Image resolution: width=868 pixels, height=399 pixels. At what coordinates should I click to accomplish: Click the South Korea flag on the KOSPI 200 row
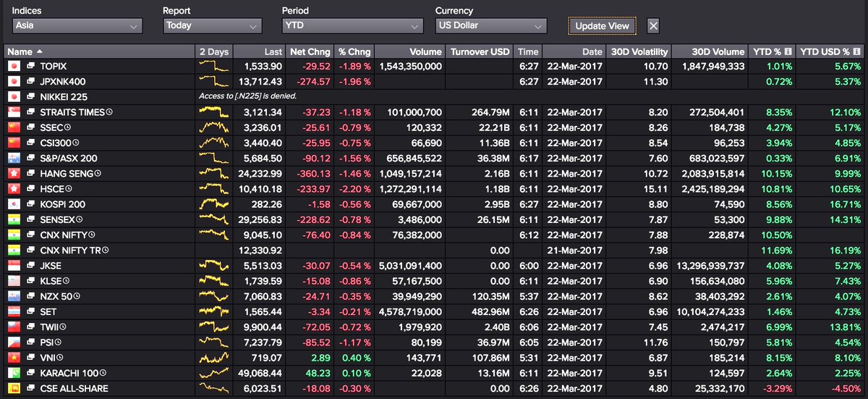tap(13, 204)
